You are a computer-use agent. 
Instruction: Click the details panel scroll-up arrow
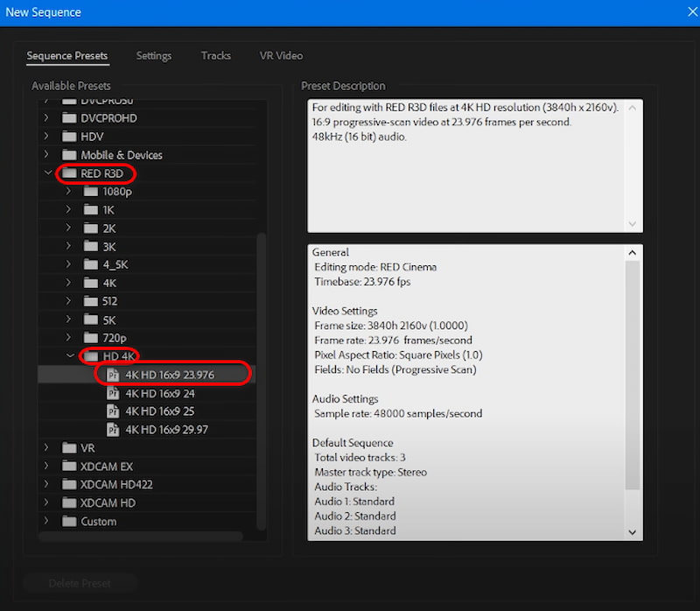[632, 253]
